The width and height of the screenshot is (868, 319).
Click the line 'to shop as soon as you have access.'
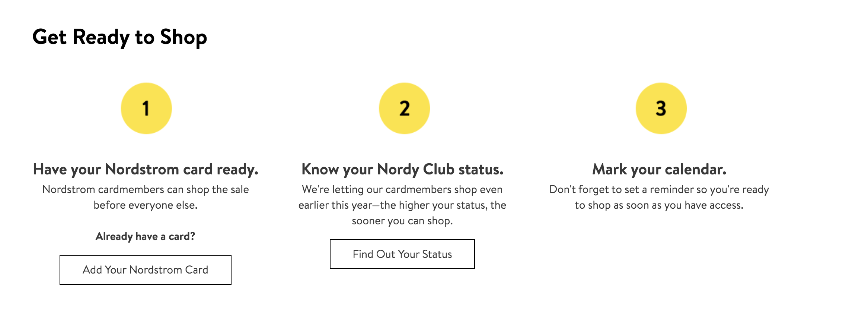click(659, 205)
